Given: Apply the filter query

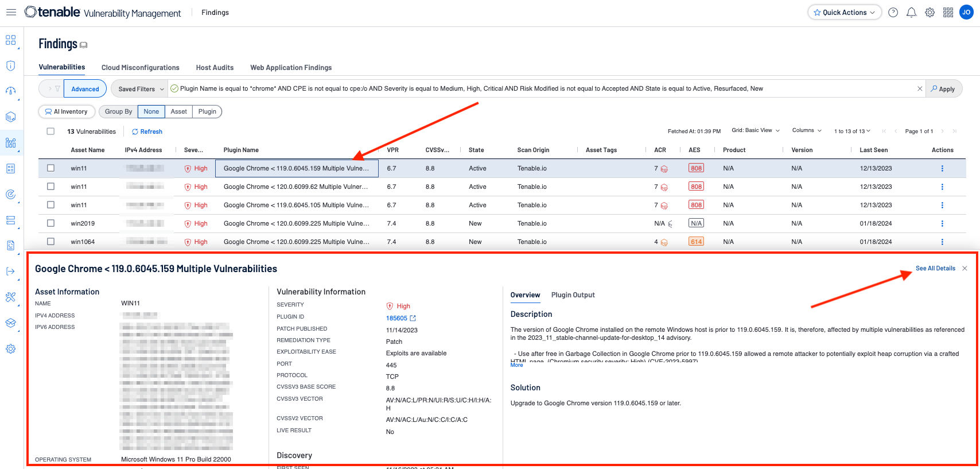Looking at the screenshot, I should 943,89.
